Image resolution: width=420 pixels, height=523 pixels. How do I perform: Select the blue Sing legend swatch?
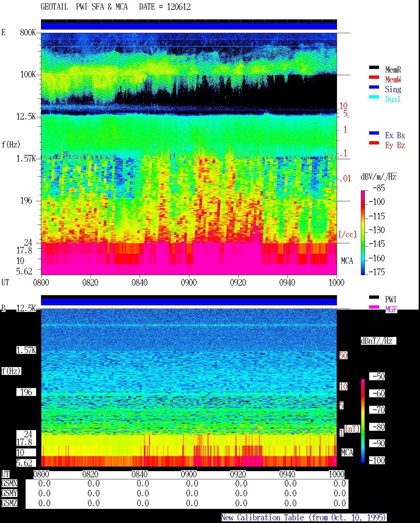pos(374,87)
